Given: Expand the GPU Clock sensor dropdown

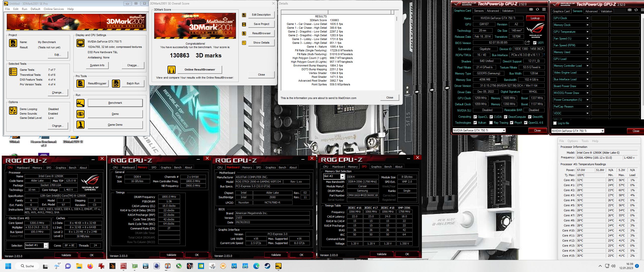Looking at the screenshot, I should (587, 18).
